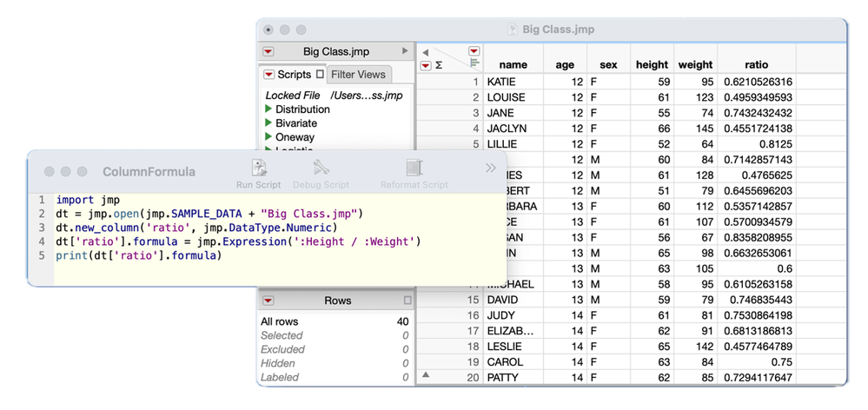Click ratio cell 0.7294117647
Screen dimensions: 868x410
click(x=757, y=377)
